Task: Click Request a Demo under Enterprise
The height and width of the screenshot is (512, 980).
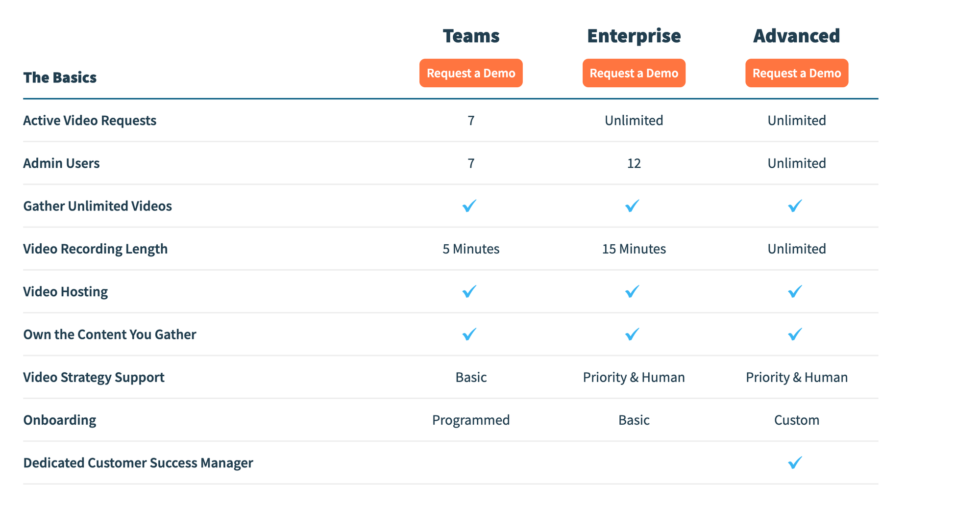Action: coord(634,73)
